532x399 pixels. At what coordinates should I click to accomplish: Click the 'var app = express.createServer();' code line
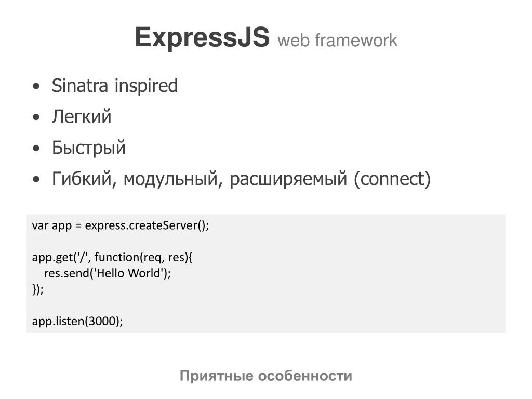[121, 225]
